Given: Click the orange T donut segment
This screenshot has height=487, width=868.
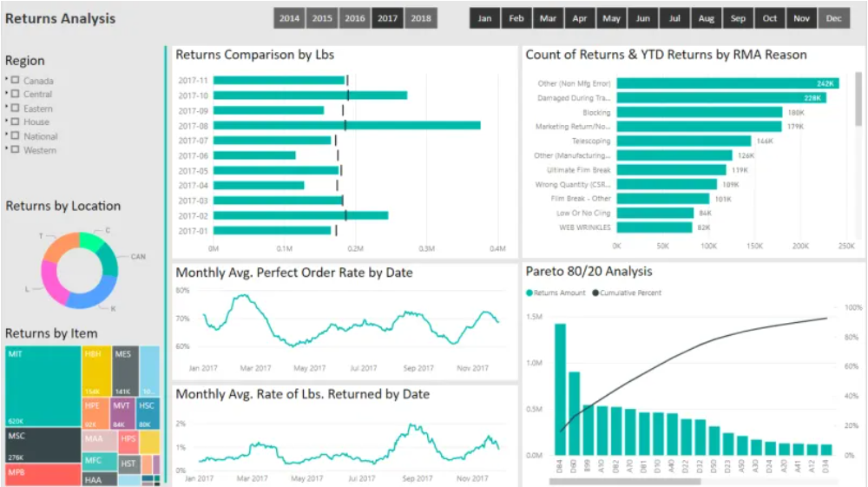Looking at the screenshot, I should point(59,245).
